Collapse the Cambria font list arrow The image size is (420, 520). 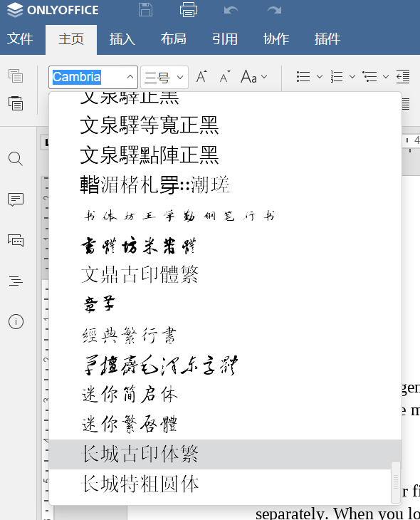(130, 77)
